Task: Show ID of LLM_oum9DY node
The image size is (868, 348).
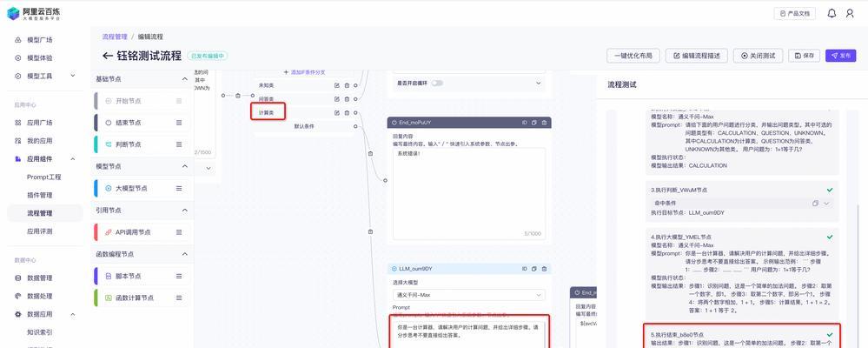Action: tap(524, 269)
